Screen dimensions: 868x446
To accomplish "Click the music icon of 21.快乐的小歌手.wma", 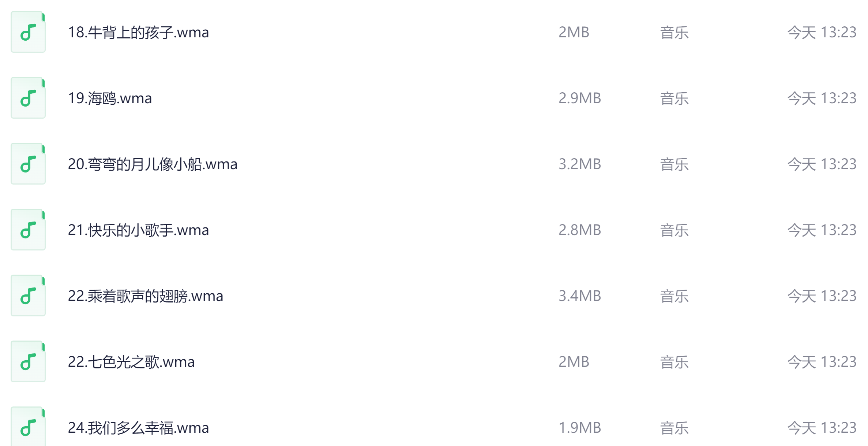I will [28, 230].
